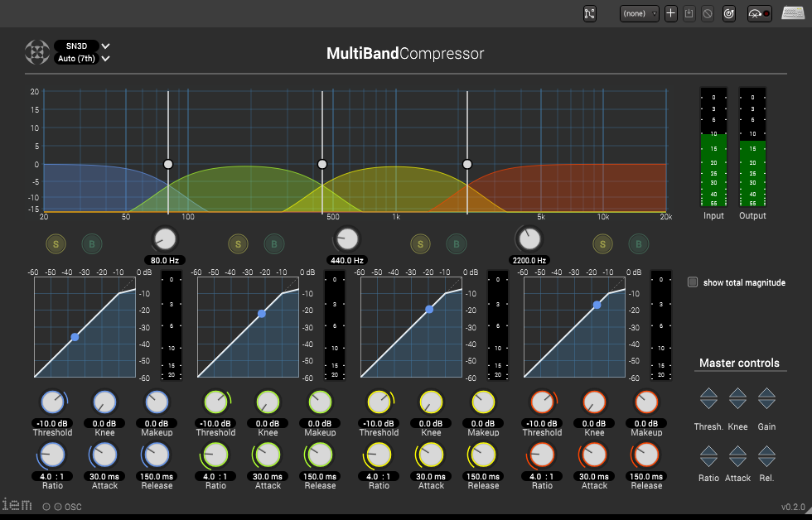Viewport: 812px width, 520px height.
Task: Click the 80.0 Hz crossover value field
Action: click(x=166, y=260)
